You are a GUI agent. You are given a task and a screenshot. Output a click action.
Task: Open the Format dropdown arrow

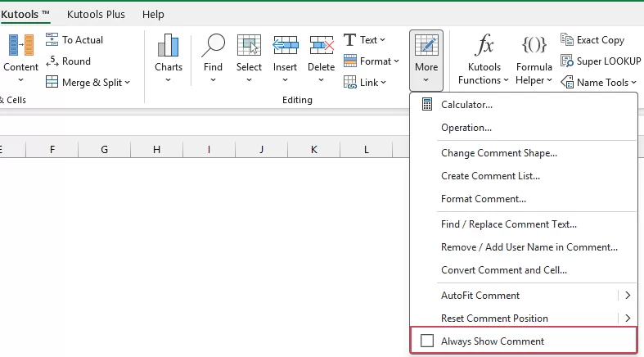pos(396,61)
